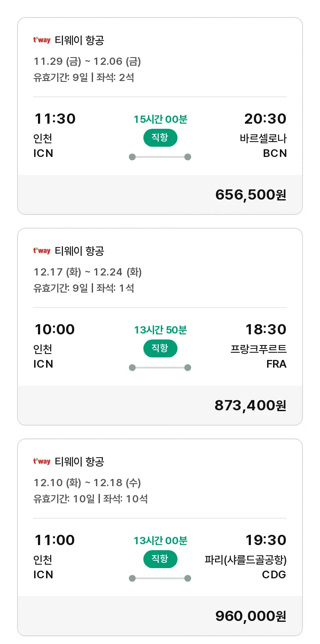Tap the 직항 badge on the Barcelona flight

[x=160, y=138]
